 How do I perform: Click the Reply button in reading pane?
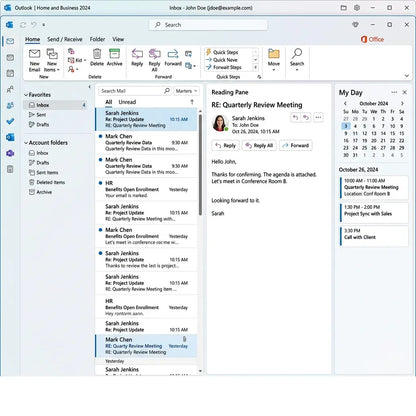[225, 145]
